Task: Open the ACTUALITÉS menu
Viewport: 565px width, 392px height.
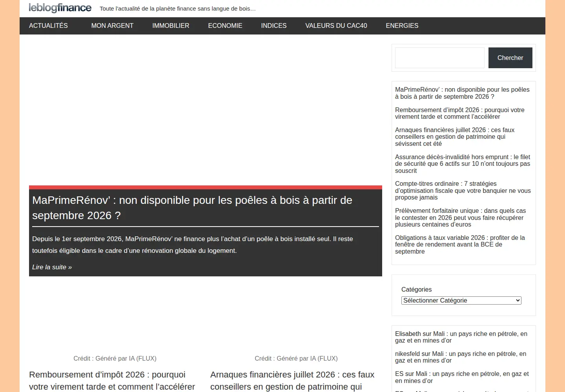Action: [x=48, y=26]
